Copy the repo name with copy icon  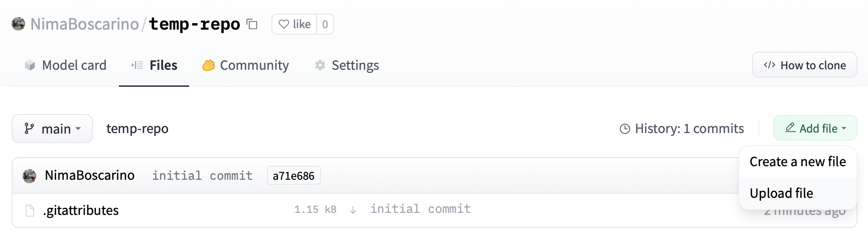click(x=252, y=24)
